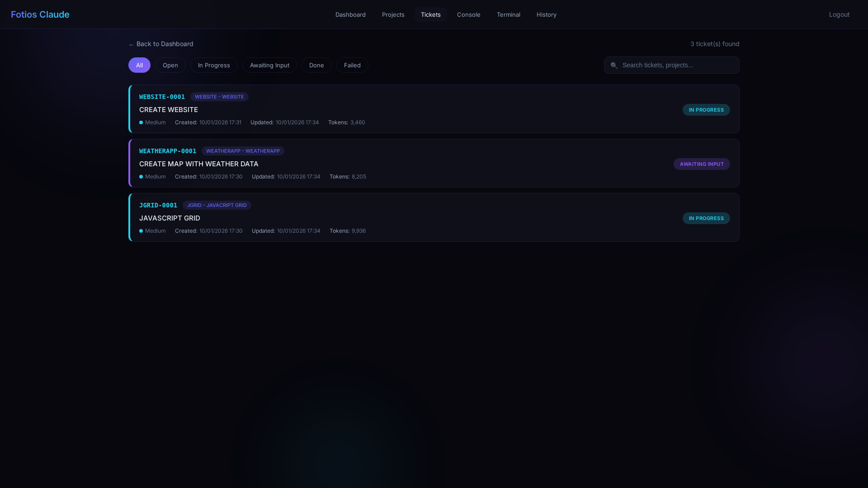Open the Projects nav item
The image size is (868, 488).
click(393, 14)
